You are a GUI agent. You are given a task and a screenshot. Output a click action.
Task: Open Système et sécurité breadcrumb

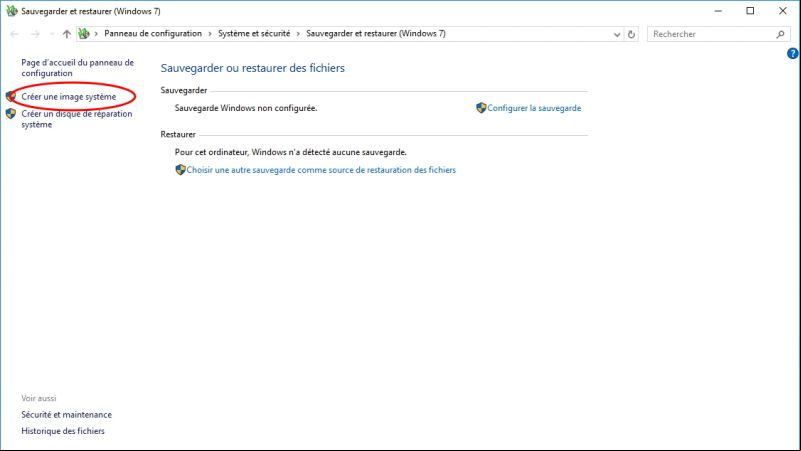tap(254, 33)
